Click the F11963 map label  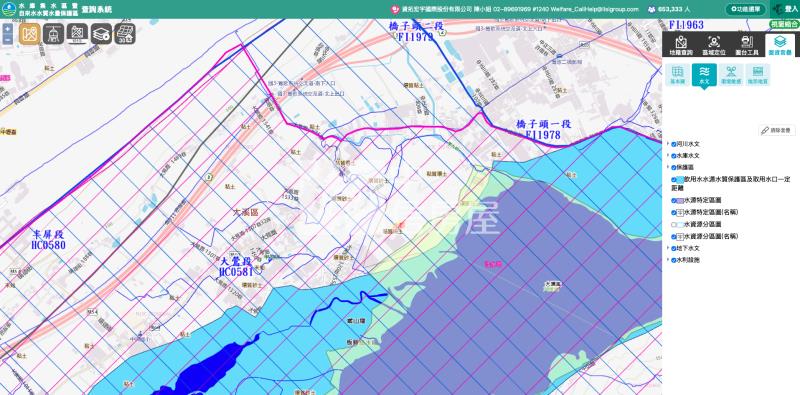686,24
